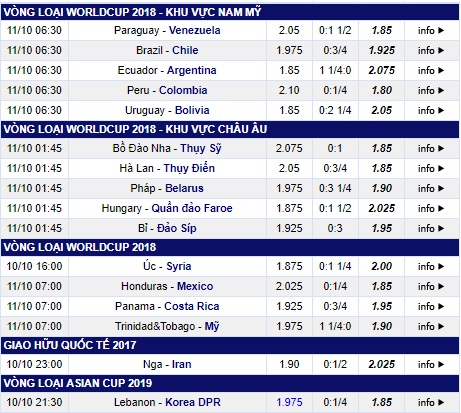Click the Thụy Sỹ team name
This screenshot has width=461, height=413.
pyautogui.click(x=201, y=148)
